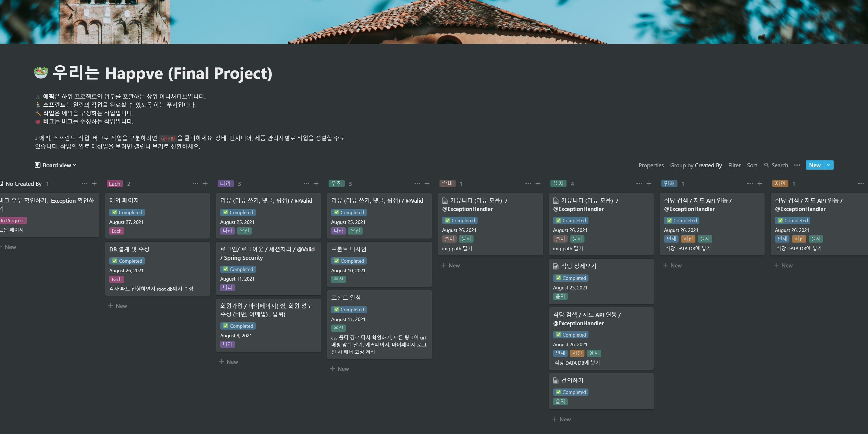Add card to 나라 column with plus
This screenshot has width=868, height=434.
[x=316, y=183]
